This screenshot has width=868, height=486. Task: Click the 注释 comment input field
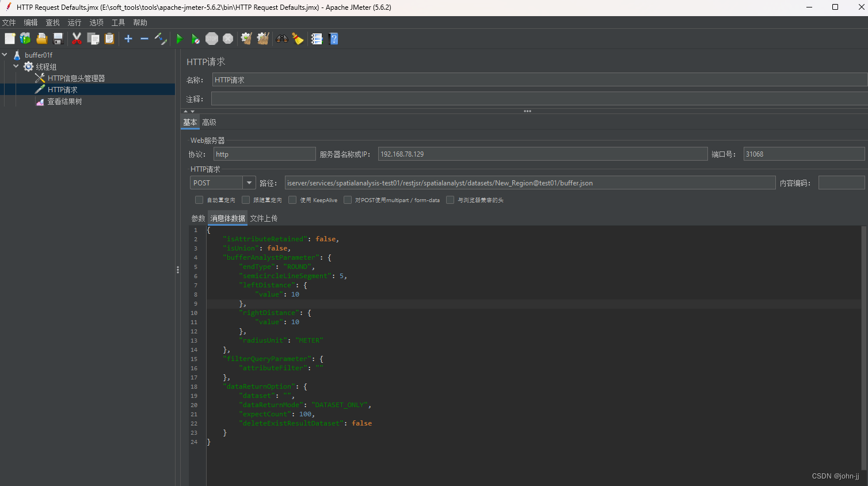click(539, 98)
